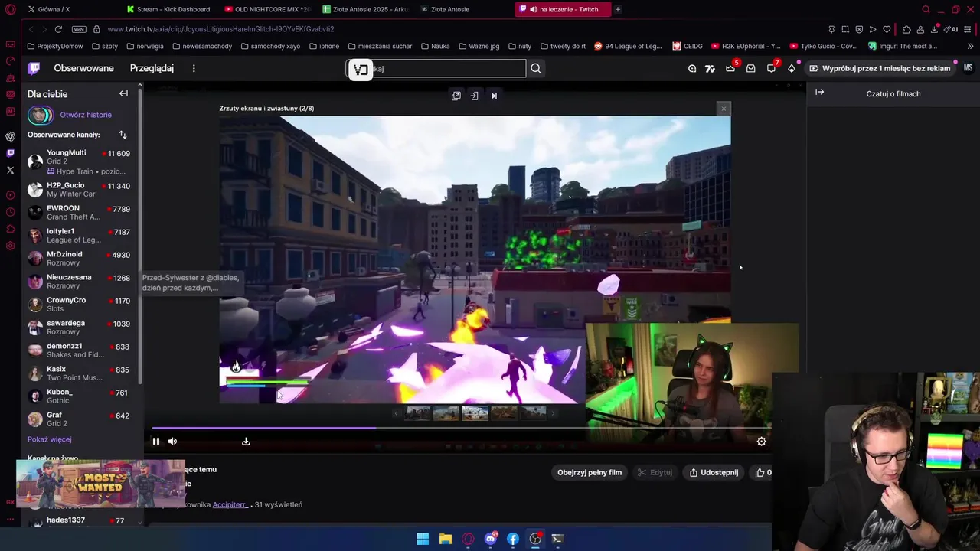The width and height of the screenshot is (980, 551).
Task: Click Otwórz historie link
Action: click(x=86, y=115)
